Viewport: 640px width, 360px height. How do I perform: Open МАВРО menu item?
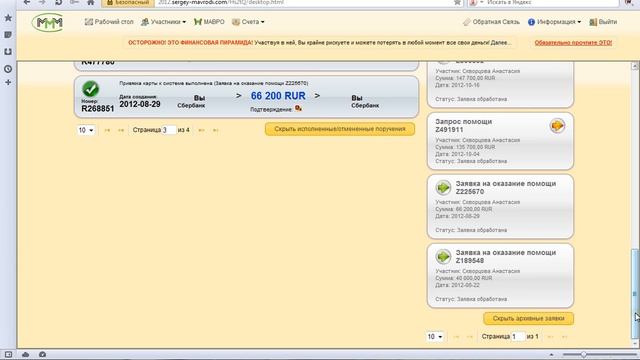coord(209,22)
